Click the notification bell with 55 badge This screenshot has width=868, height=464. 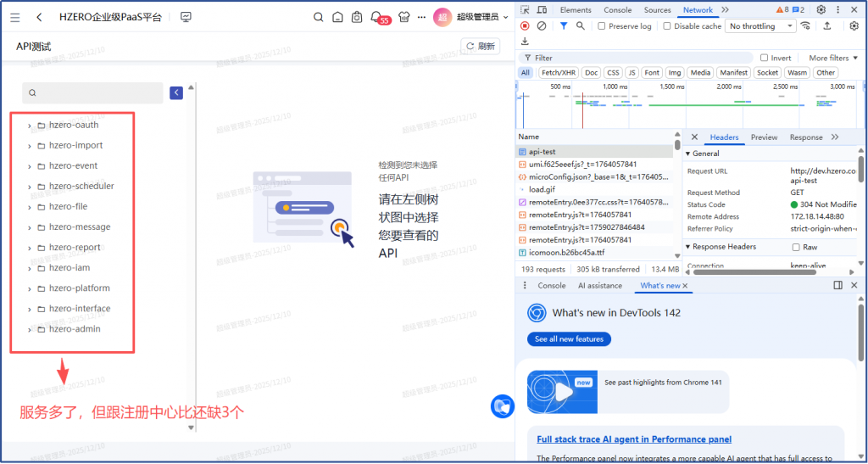pyautogui.click(x=376, y=17)
